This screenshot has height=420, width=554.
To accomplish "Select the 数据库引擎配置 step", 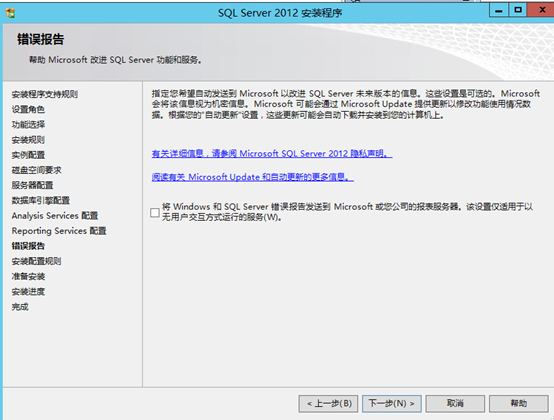I will pos(41,201).
